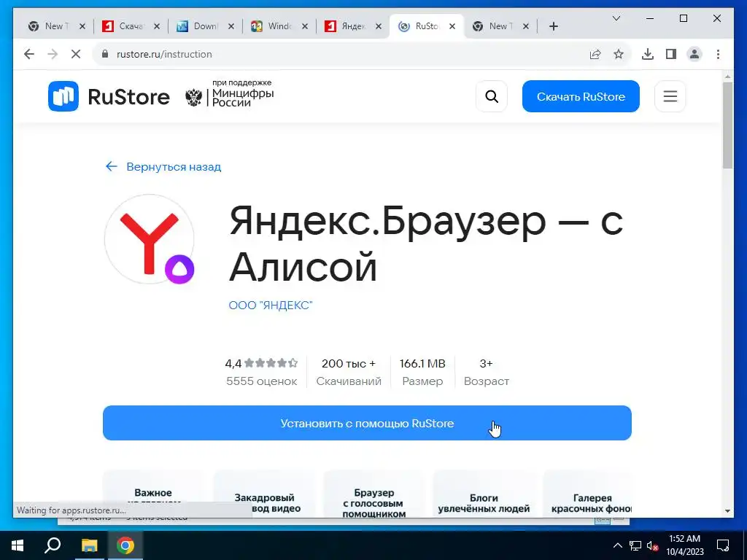Click the 3+ age rating text
The height and width of the screenshot is (560, 747).
coord(486,364)
